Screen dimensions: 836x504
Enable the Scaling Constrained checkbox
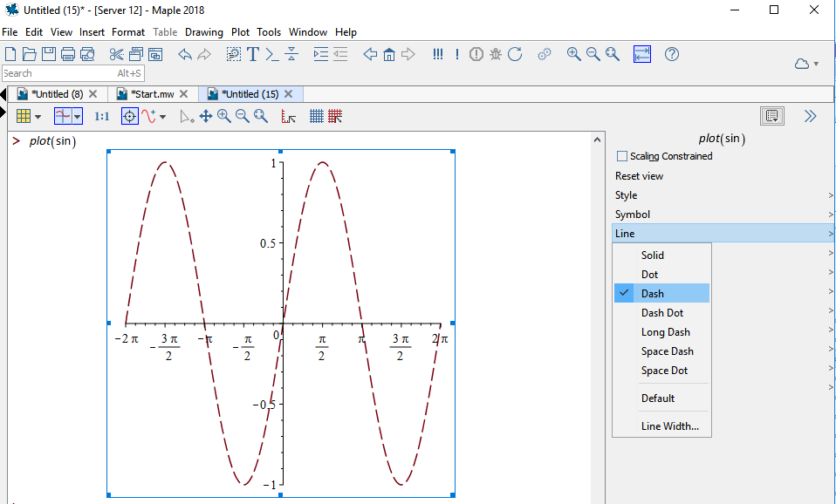pos(621,156)
